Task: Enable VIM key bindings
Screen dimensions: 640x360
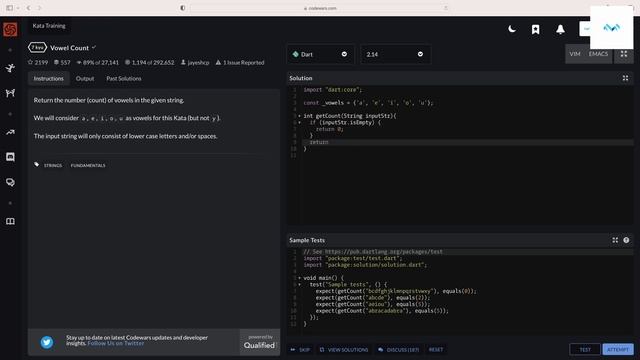Action: point(575,54)
